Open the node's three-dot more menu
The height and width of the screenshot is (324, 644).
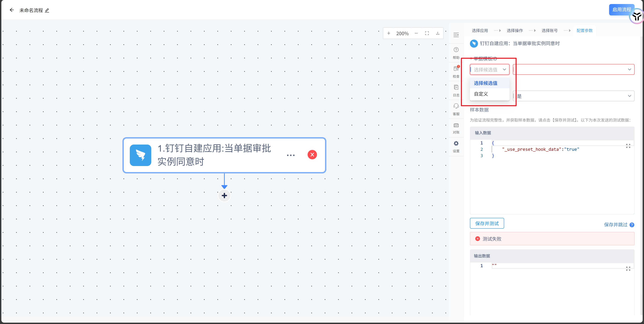[x=291, y=155]
